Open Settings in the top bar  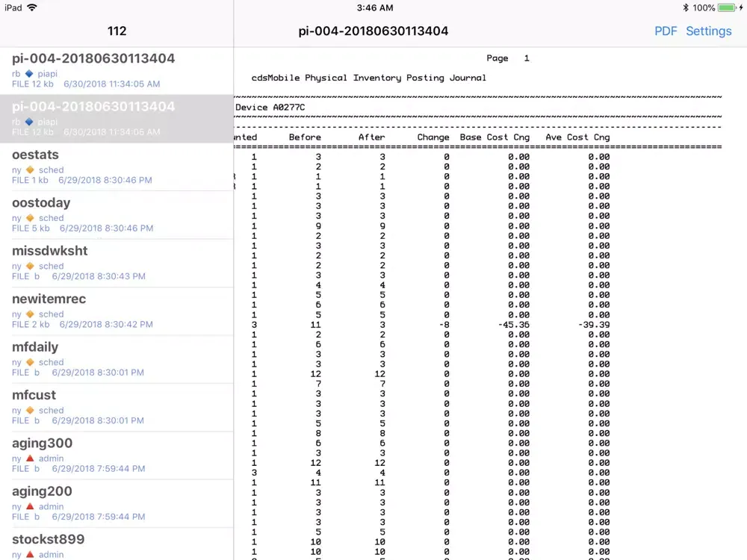coord(708,31)
